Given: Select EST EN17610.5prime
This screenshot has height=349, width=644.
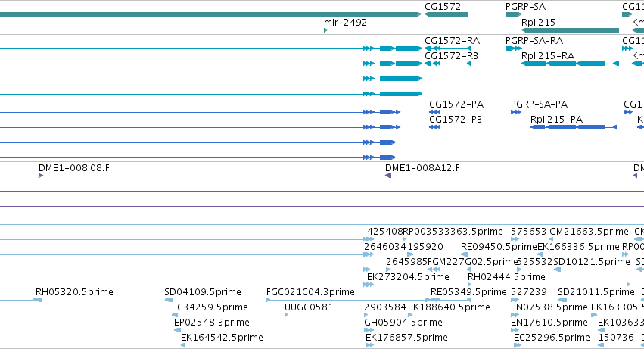Looking at the screenshot, I should 549,323.
